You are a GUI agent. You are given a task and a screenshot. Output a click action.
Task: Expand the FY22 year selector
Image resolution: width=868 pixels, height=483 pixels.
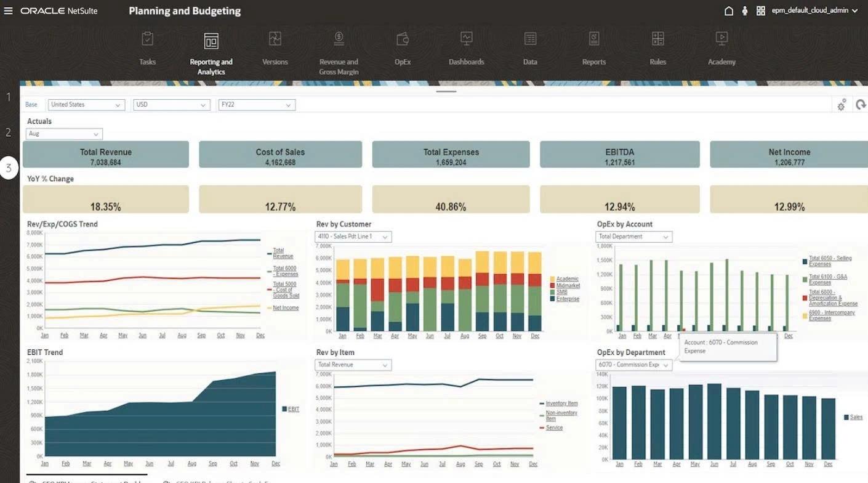click(x=257, y=105)
